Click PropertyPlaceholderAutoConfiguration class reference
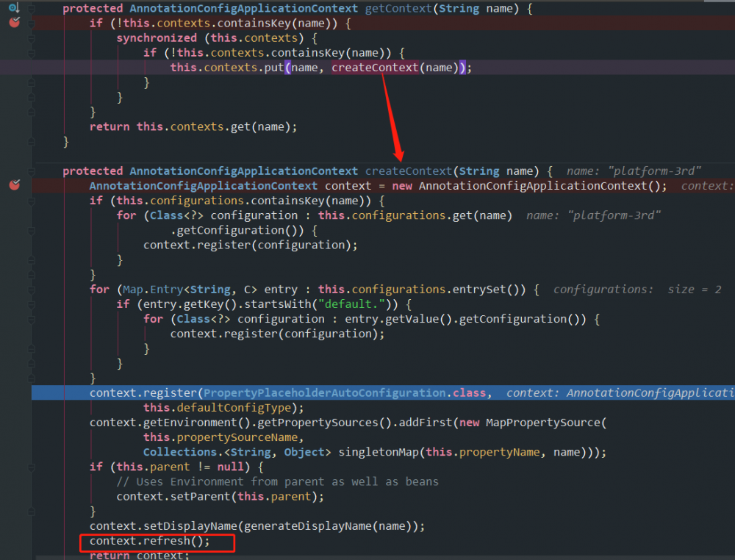735x560 pixels. click(324, 392)
